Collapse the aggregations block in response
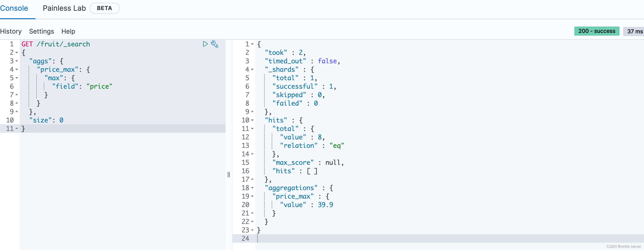This screenshot has height=250, width=644. (253, 188)
